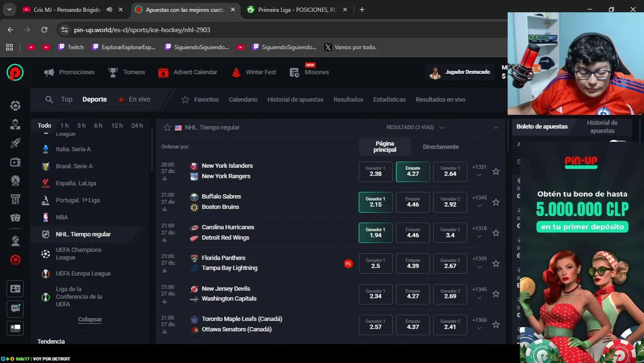Switch to En vivo tab

point(135,99)
